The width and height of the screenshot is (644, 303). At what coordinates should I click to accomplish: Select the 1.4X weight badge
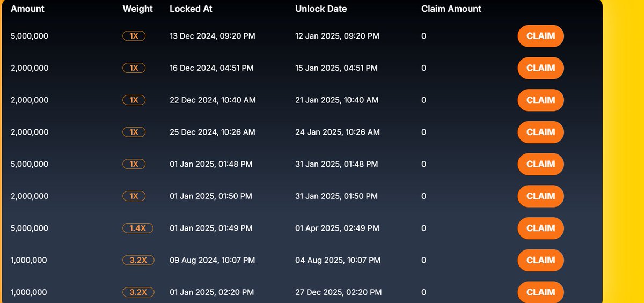138,228
